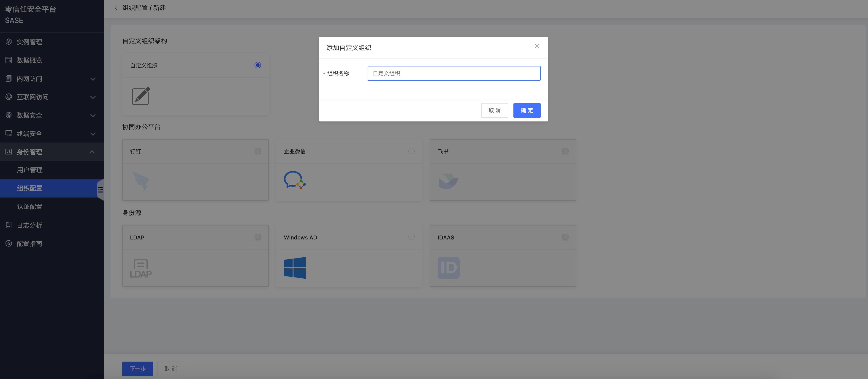Click the 数据安全 shield icon
The width and height of the screenshot is (868, 379).
[9, 115]
